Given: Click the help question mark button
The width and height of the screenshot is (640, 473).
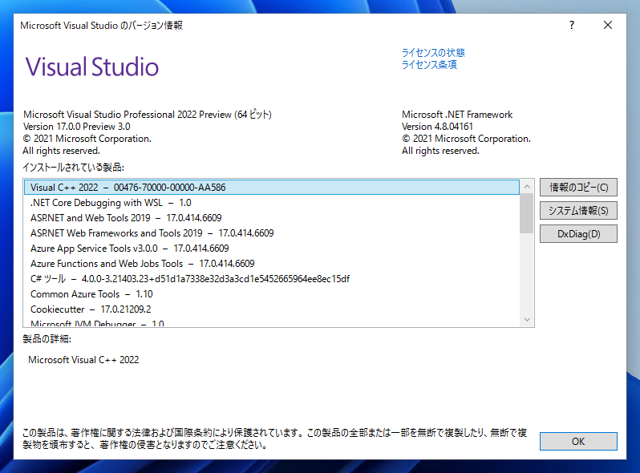Looking at the screenshot, I should 572,25.
